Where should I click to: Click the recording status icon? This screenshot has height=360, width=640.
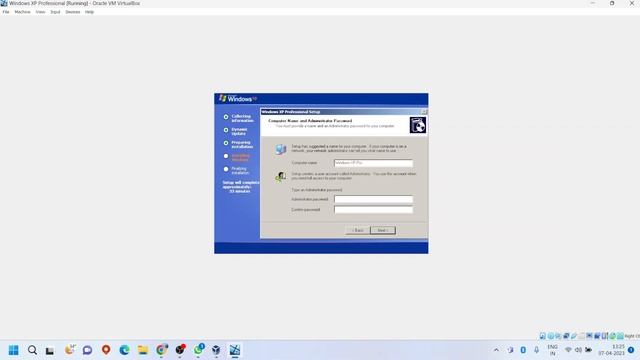click(597, 336)
